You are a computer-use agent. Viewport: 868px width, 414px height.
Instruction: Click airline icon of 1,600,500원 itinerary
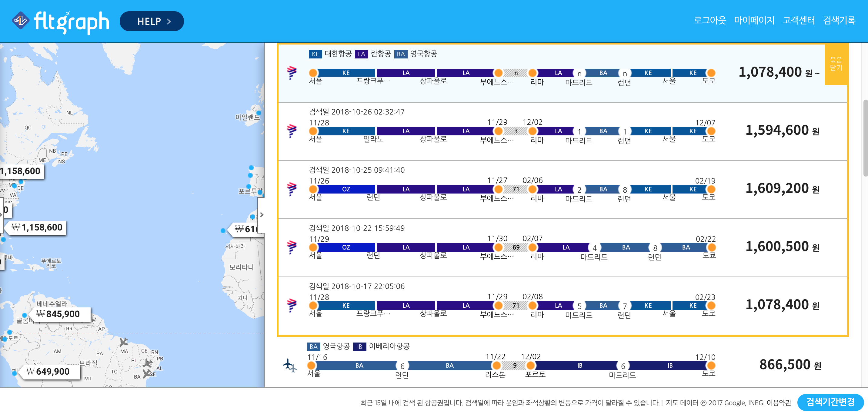click(292, 247)
